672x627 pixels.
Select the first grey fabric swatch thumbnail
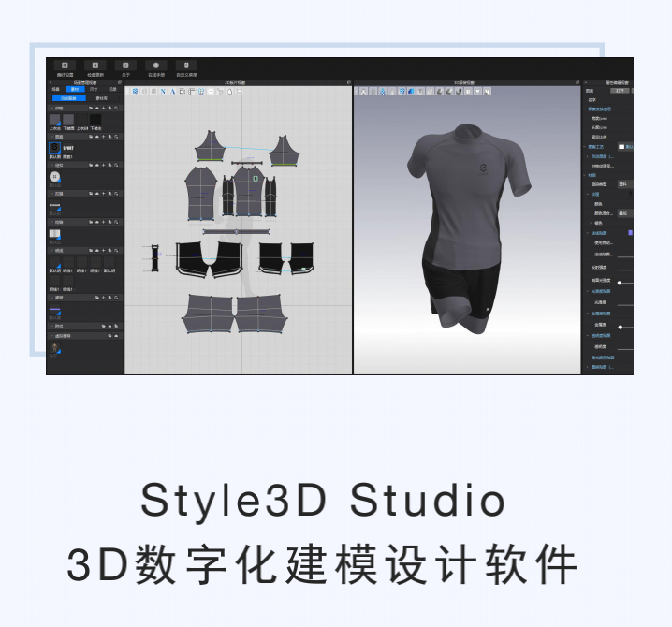(x=55, y=120)
